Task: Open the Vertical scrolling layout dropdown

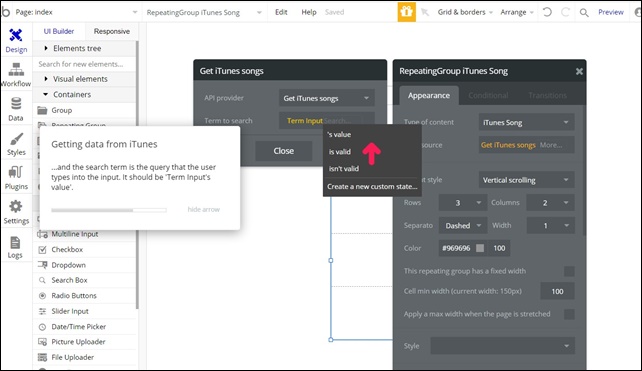Action: pos(526,180)
